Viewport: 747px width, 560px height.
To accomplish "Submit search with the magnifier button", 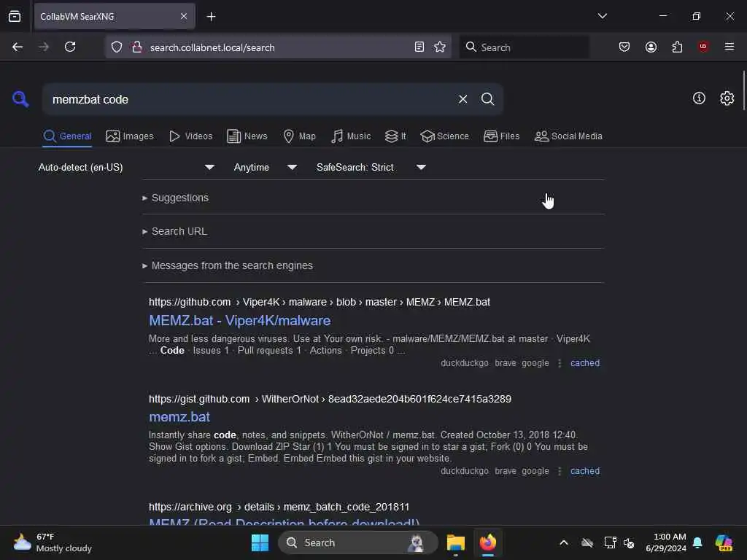I will [487, 99].
